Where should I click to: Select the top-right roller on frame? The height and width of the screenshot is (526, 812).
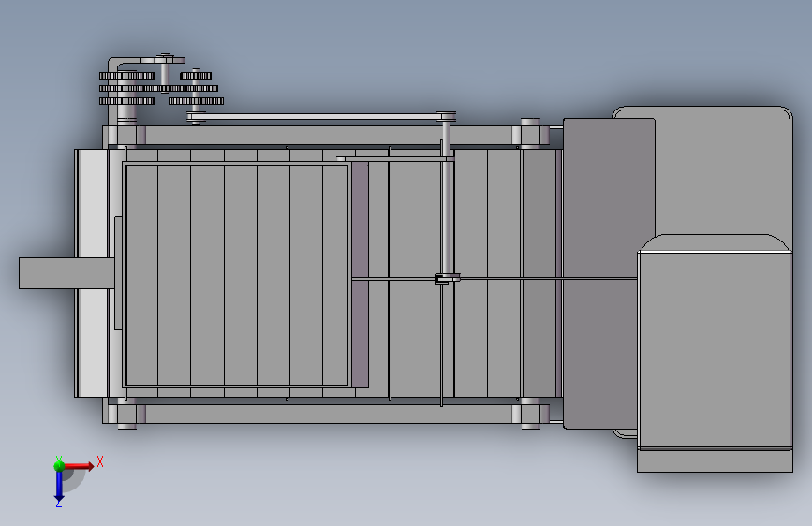tap(530, 134)
